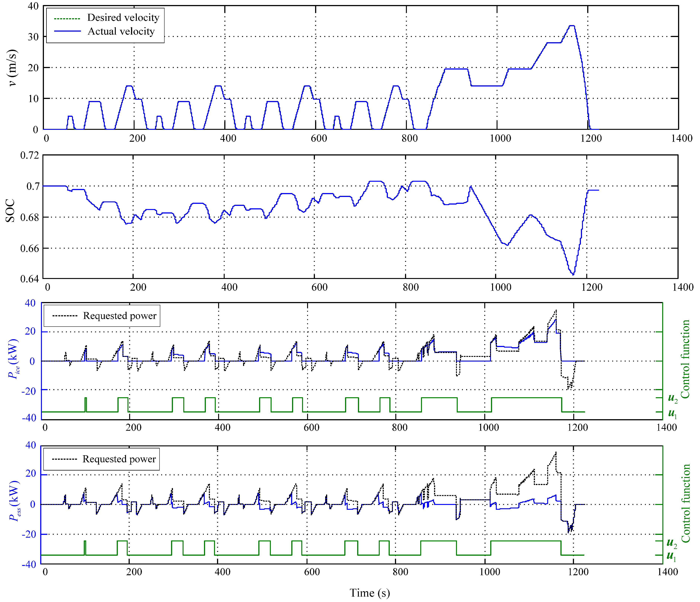The width and height of the screenshot is (700, 602).
Task: Click the 0.7 tick on SOC axis
Action: click(33, 186)
